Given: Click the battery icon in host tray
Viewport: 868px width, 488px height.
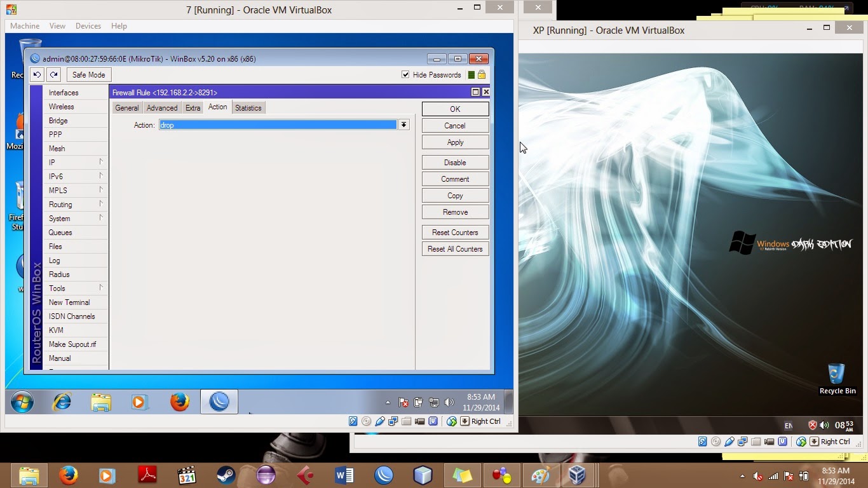Looking at the screenshot, I should (x=804, y=476).
